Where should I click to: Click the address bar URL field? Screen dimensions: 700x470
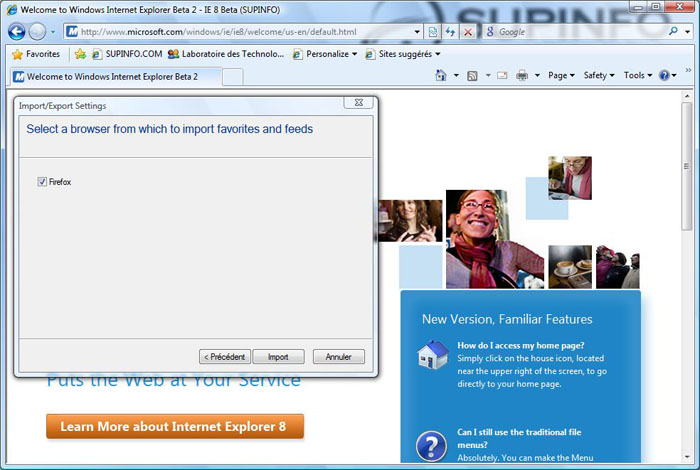tap(239, 32)
